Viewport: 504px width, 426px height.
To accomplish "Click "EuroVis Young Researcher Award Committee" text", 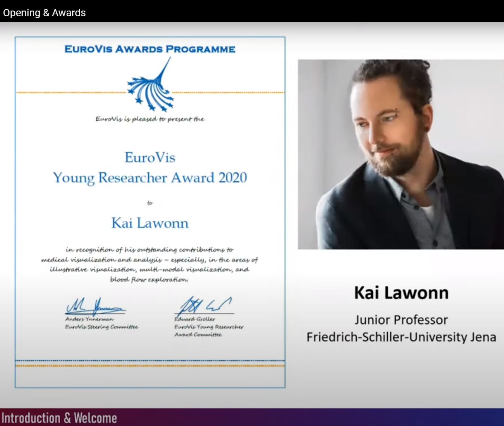I will [209, 331].
